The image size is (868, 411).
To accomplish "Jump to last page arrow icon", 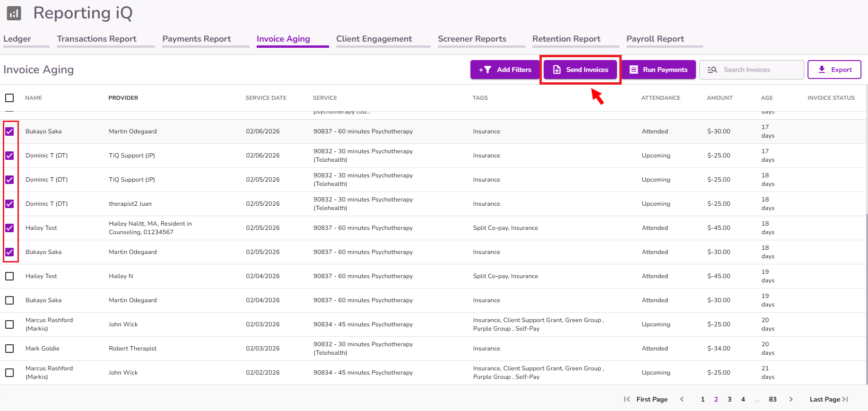I will pos(845,399).
